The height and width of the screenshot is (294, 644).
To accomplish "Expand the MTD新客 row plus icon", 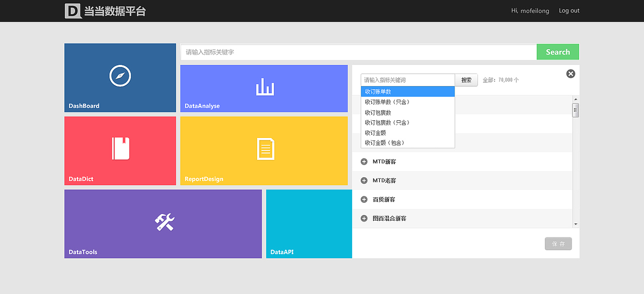I will click(364, 162).
